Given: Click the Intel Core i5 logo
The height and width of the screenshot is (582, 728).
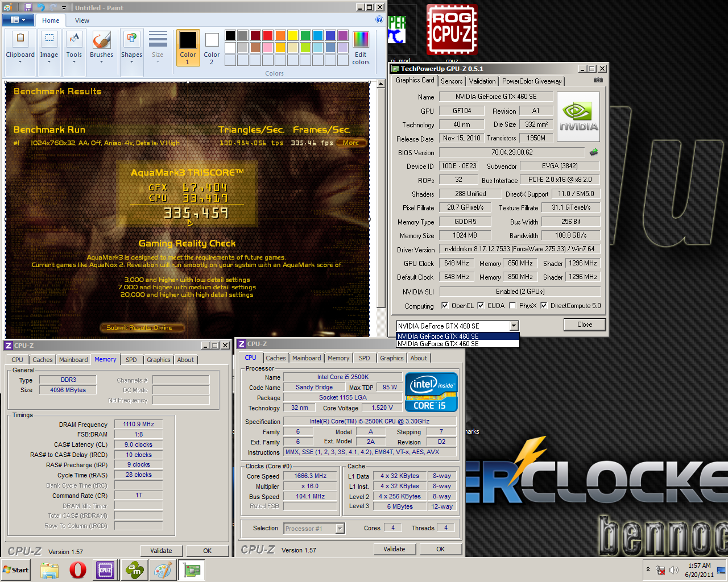Looking at the screenshot, I should click(x=431, y=392).
